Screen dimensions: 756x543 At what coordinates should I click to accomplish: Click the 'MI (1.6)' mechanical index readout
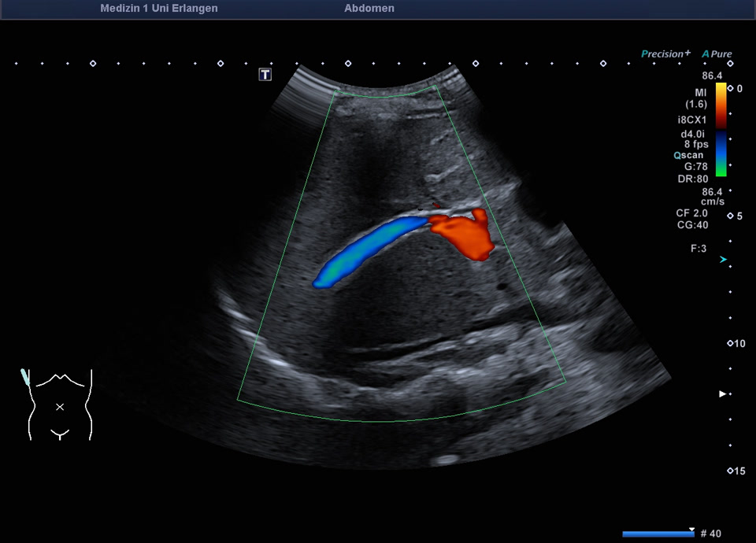[x=696, y=98]
